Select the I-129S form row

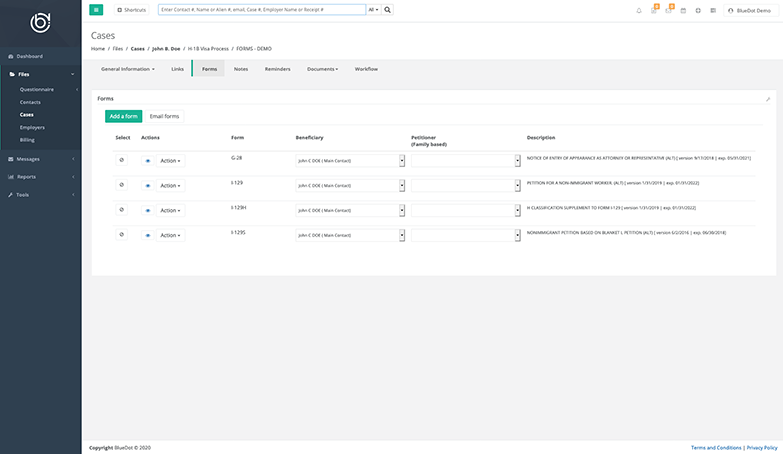click(121, 234)
